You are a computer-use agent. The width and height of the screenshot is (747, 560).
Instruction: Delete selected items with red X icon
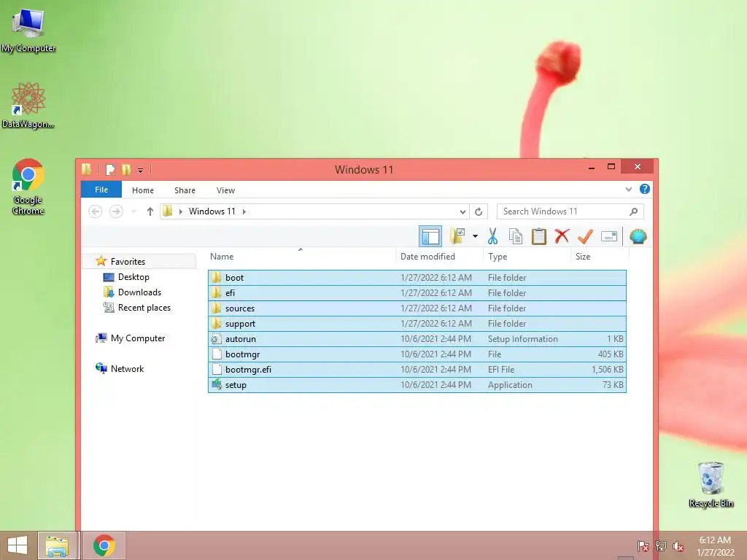pos(562,236)
